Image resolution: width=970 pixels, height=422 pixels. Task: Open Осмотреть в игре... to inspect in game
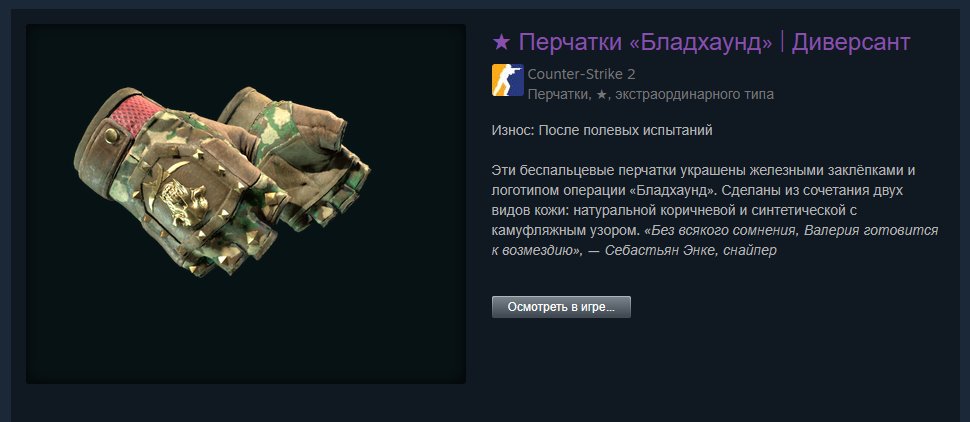(561, 307)
